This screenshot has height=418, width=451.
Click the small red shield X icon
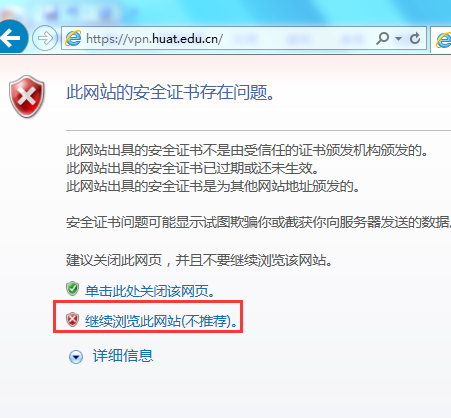point(72,319)
